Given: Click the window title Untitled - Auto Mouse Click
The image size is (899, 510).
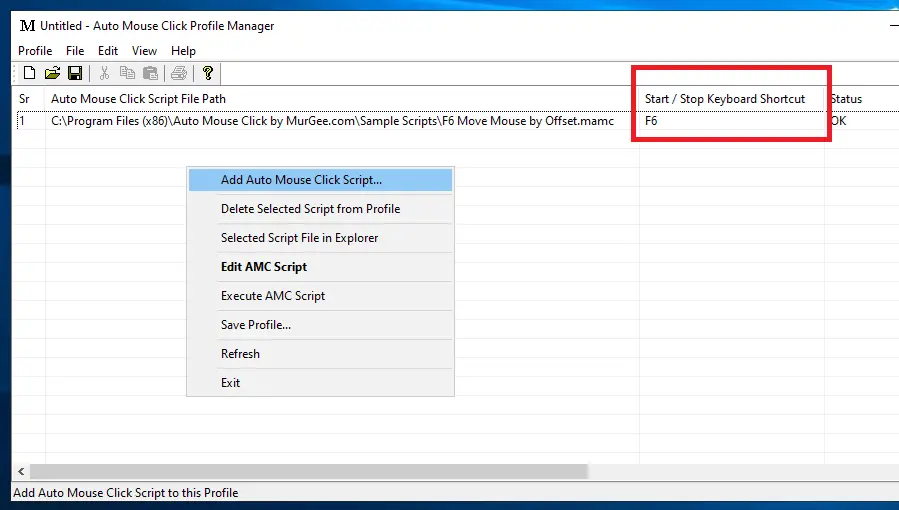Looking at the screenshot, I should [x=157, y=26].
